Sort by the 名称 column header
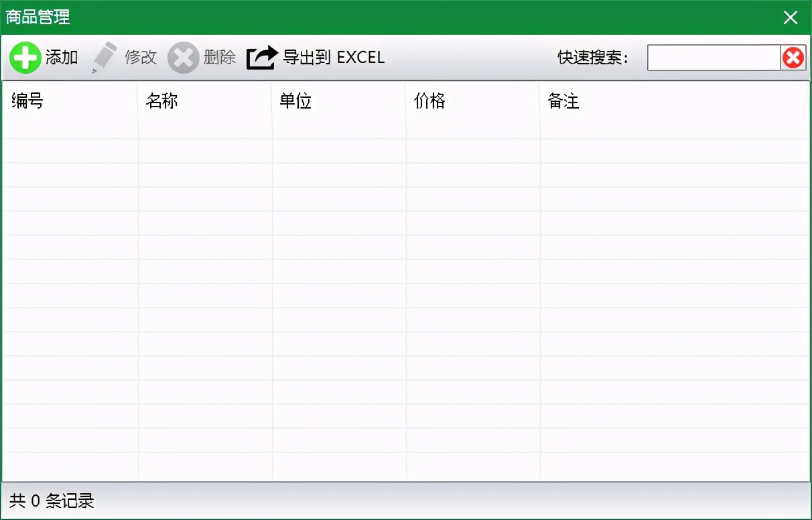 pos(161,101)
